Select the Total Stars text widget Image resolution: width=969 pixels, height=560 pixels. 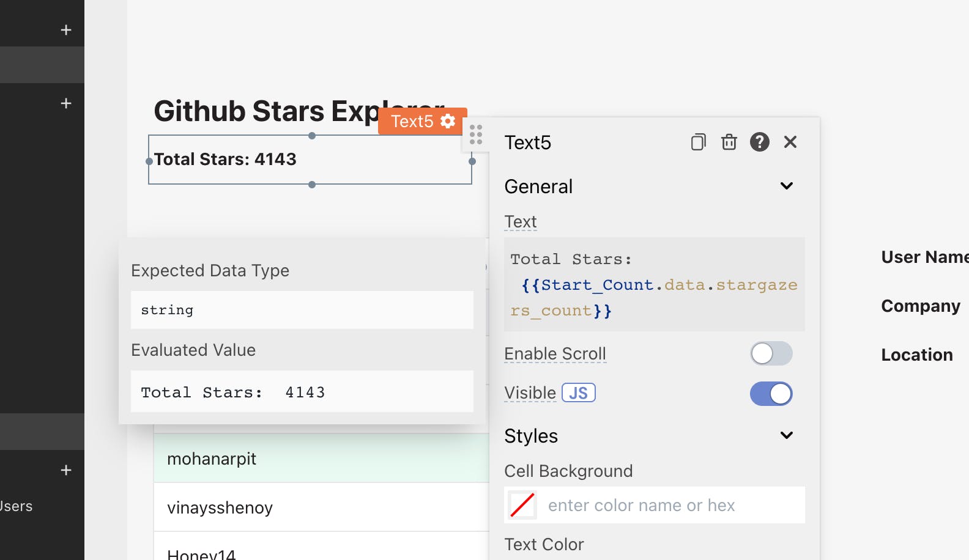click(x=310, y=160)
